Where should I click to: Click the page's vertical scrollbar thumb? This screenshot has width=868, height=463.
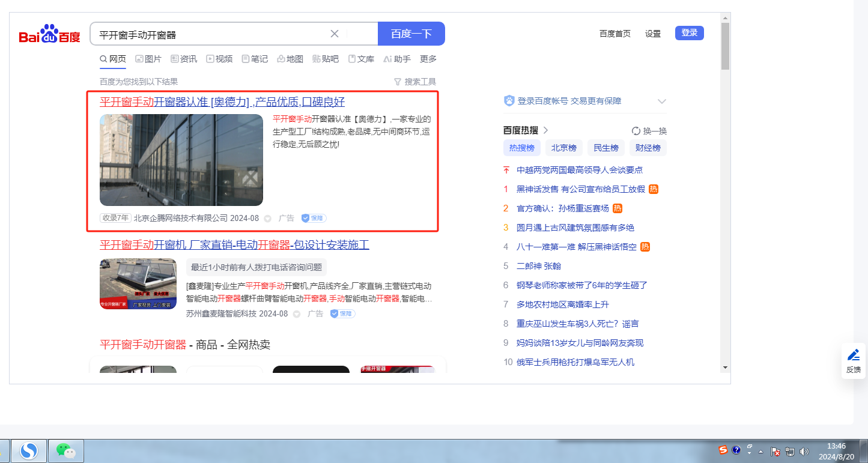(725, 46)
